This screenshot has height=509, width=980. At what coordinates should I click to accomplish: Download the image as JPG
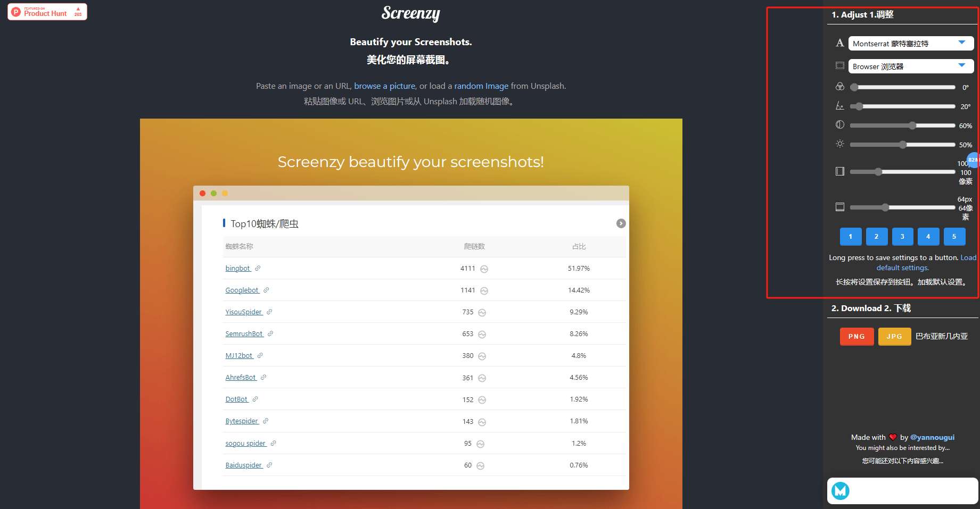click(x=894, y=336)
